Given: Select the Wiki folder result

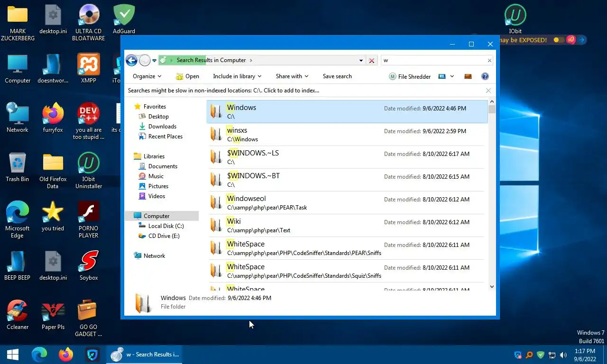Looking at the screenshot, I should pos(347,226).
